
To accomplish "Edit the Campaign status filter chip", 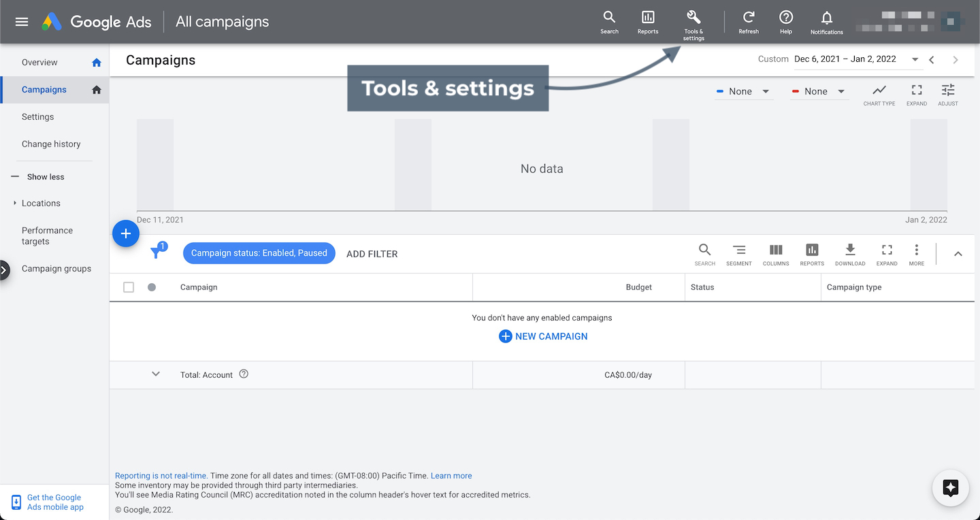I will pyautogui.click(x=259, y=253).
